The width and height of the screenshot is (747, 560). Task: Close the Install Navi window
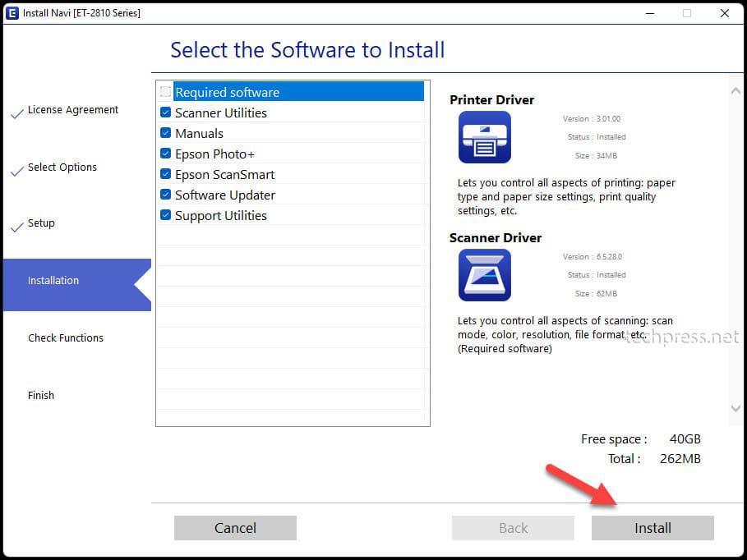tap(725, 13)
